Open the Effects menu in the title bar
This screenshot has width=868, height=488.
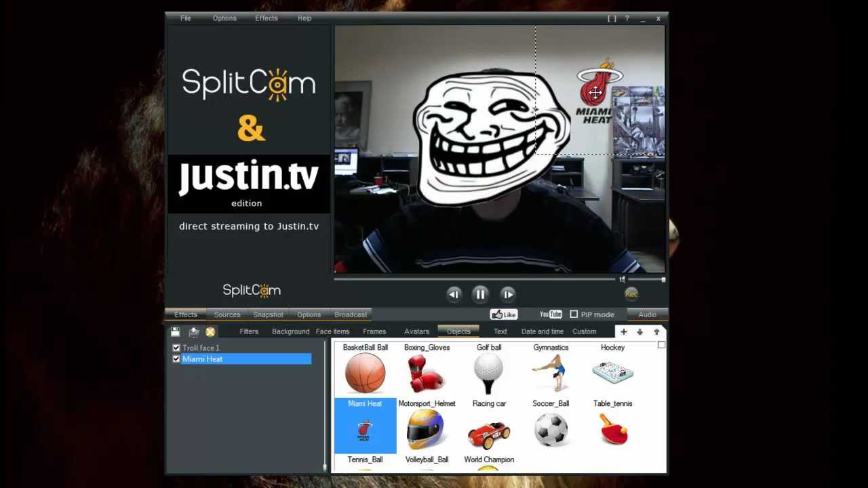[267, 18]
